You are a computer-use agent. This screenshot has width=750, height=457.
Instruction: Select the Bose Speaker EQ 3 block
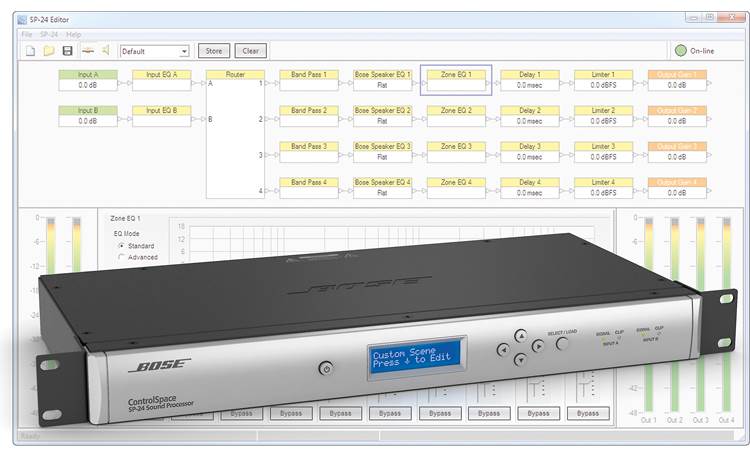pyautogui.click(x=383, y=152)
